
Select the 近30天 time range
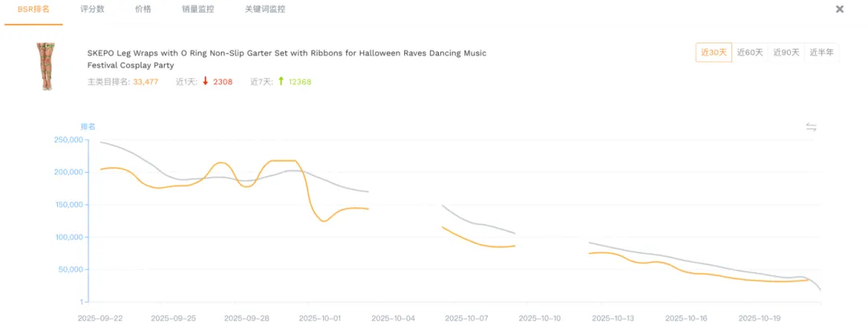[x=713, y=52]
